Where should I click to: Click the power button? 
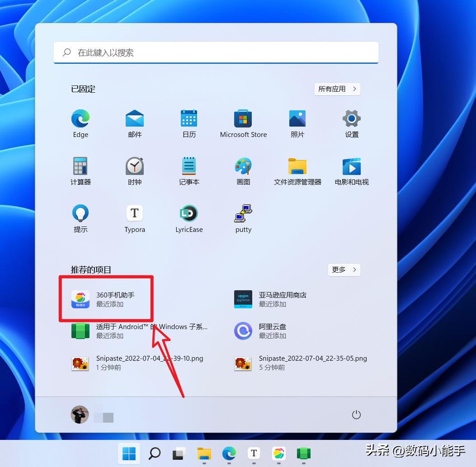tap(356, 414)
